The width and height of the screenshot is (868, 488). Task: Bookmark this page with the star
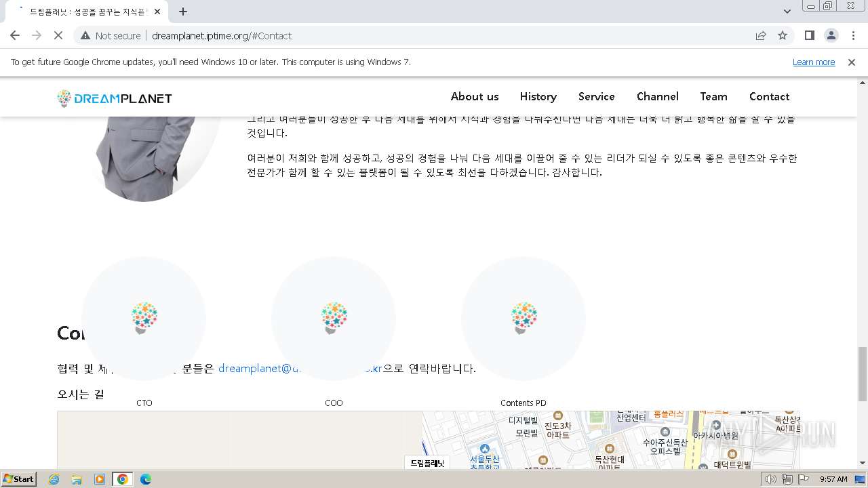point(783,35)
